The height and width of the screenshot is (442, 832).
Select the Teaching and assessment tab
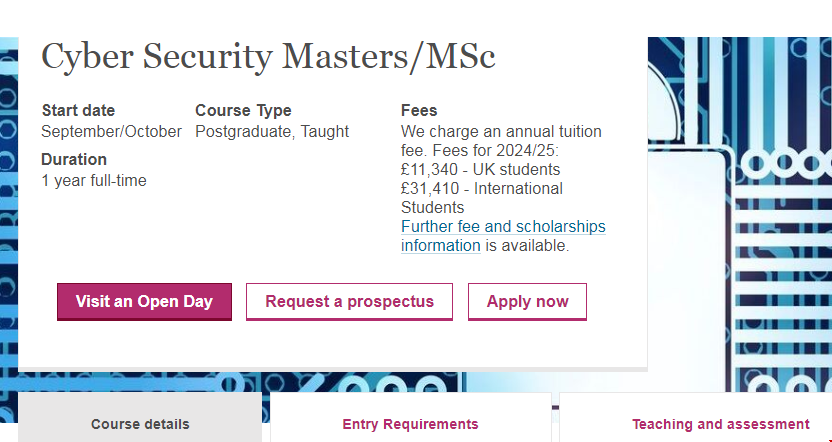tap(720, 424)
